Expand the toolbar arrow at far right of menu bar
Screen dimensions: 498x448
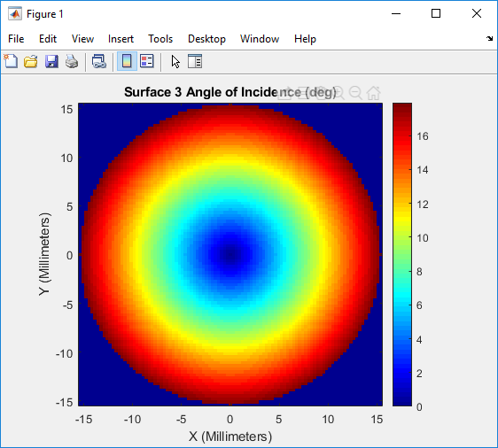pos(489,39)
